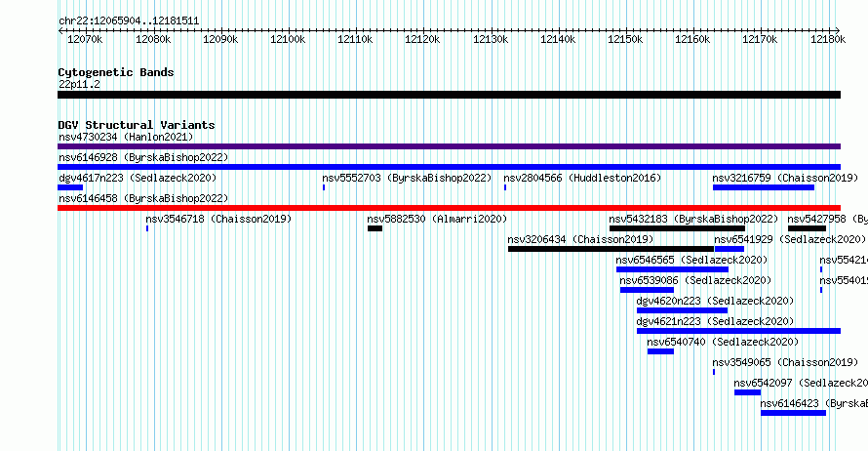Screen dimensions: 868x451
Task: Open the dgv4617n223 (Sedlazeck2020) label
Action: (138, 178)
